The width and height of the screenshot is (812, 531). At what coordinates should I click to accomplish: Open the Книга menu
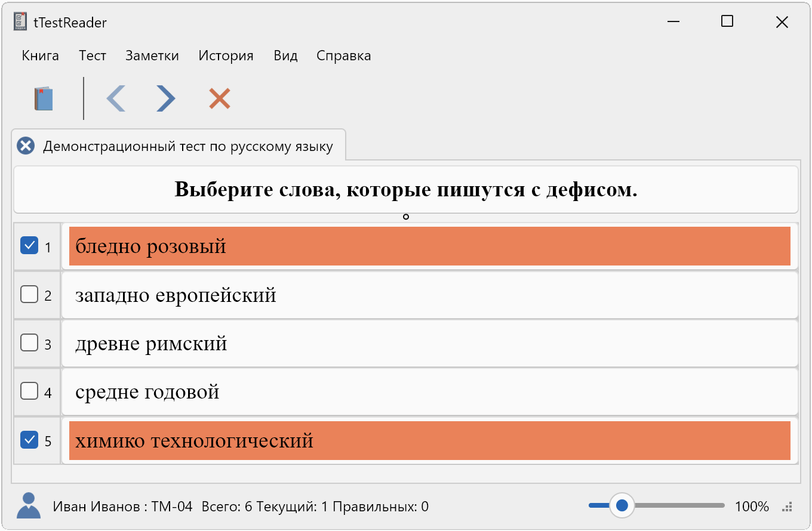[x=41, y=55]
